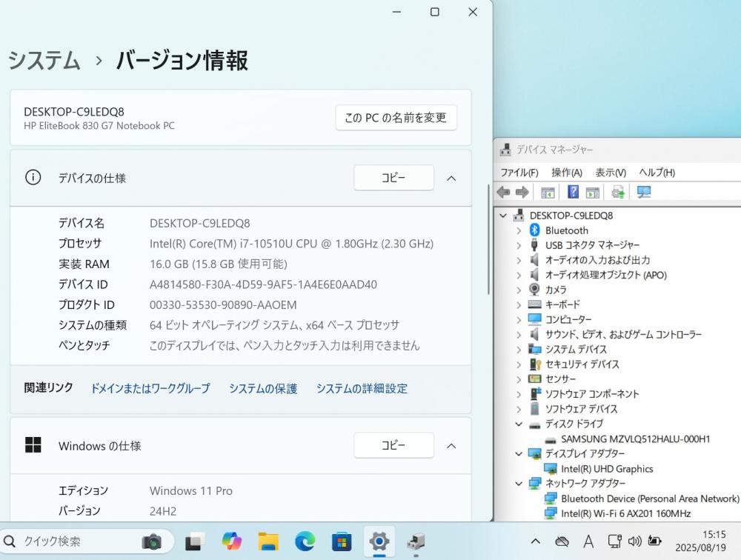
Task: Select Intel(R) UHD Graphics display adapter
Action: pos(607,469)
